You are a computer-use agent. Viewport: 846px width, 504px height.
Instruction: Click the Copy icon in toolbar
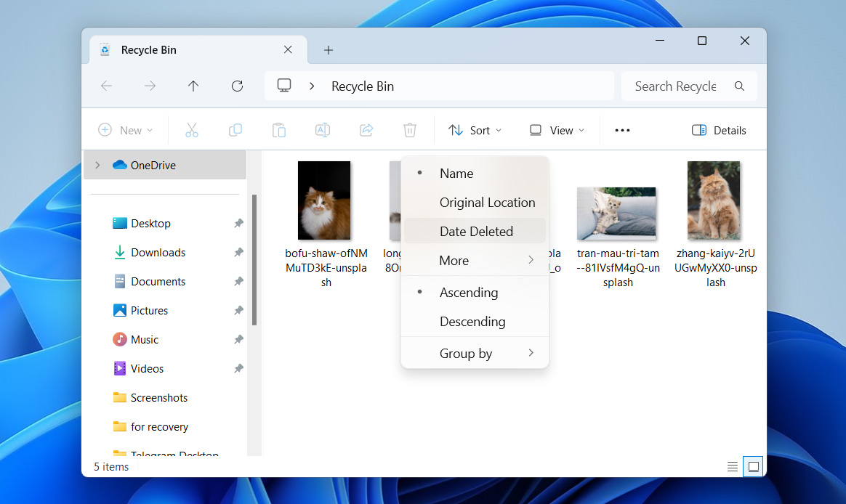tap(235, 130)
